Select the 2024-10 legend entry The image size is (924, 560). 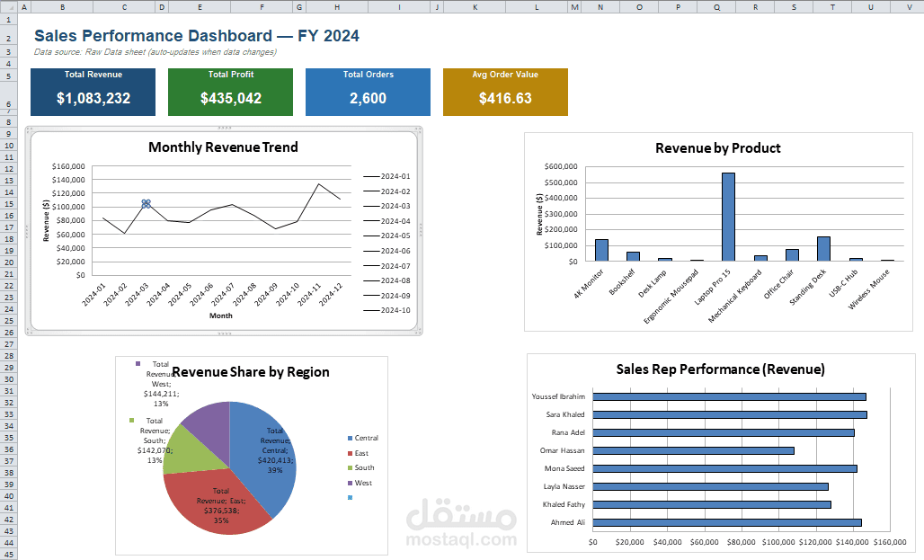pyautogui.click(x=387, y=310)
